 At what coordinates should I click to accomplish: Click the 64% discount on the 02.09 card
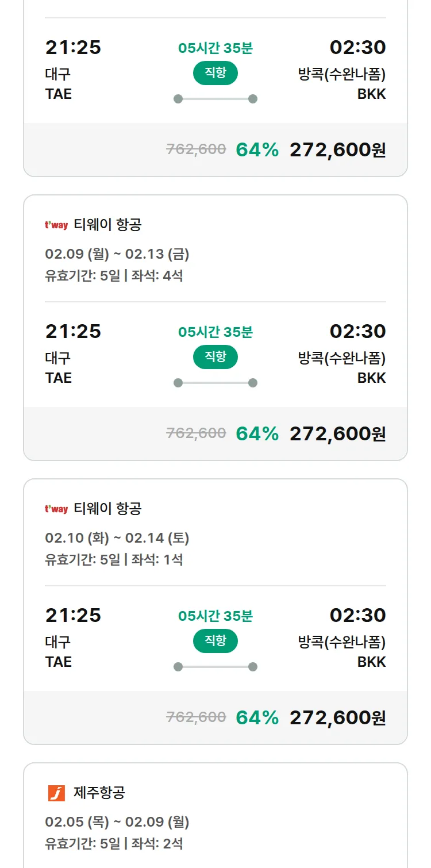tap(257, 434)
